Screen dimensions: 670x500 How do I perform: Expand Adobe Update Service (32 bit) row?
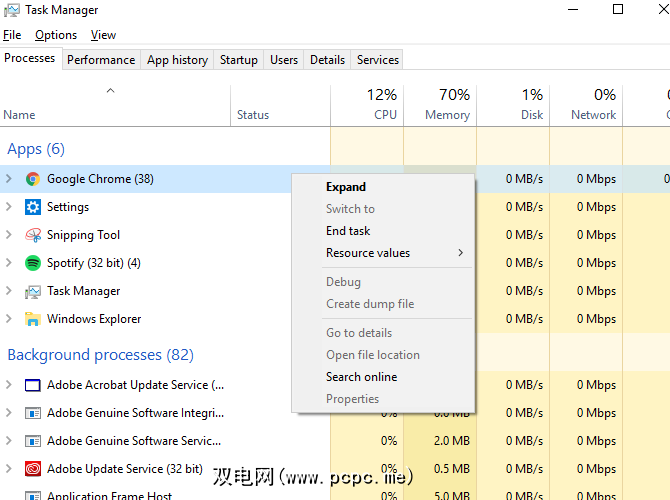tap(9, 469)
